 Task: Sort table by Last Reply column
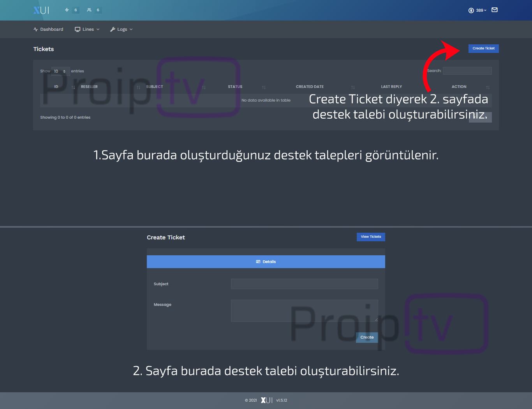tap(391, 87)
